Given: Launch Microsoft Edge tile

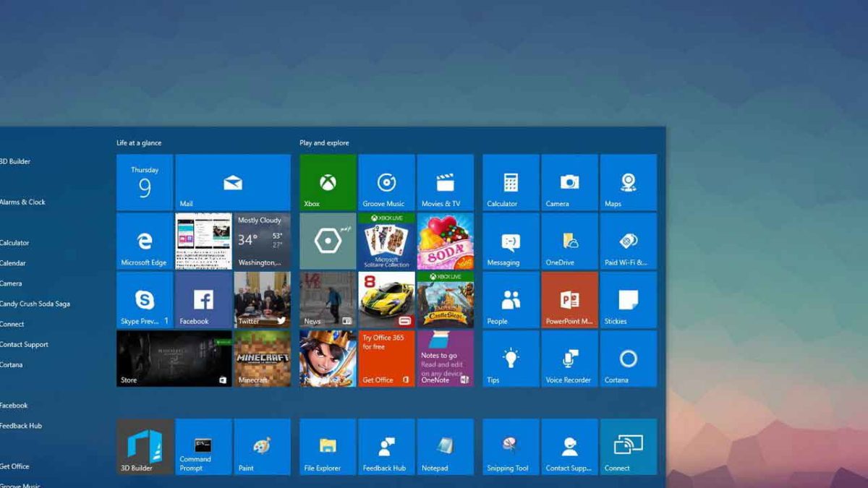Looking at the screenshot, I should [x=145, y=241].
